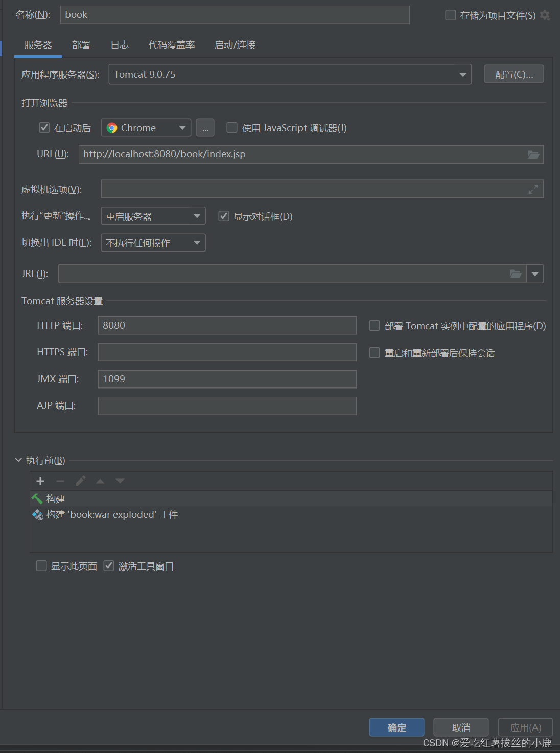Click the browser '...' browse button
The image size is (560, 753).
click(x=205, y=128)
